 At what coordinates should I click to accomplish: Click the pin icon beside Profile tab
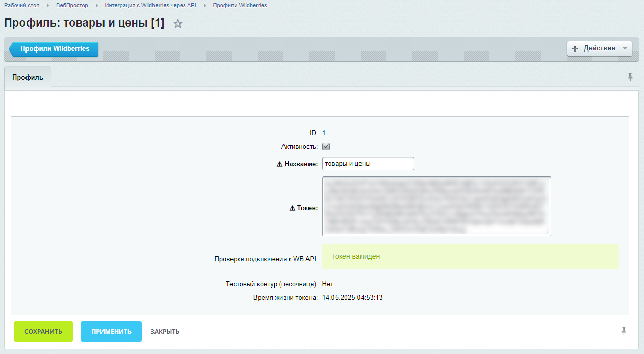click(x=630, y=77)
